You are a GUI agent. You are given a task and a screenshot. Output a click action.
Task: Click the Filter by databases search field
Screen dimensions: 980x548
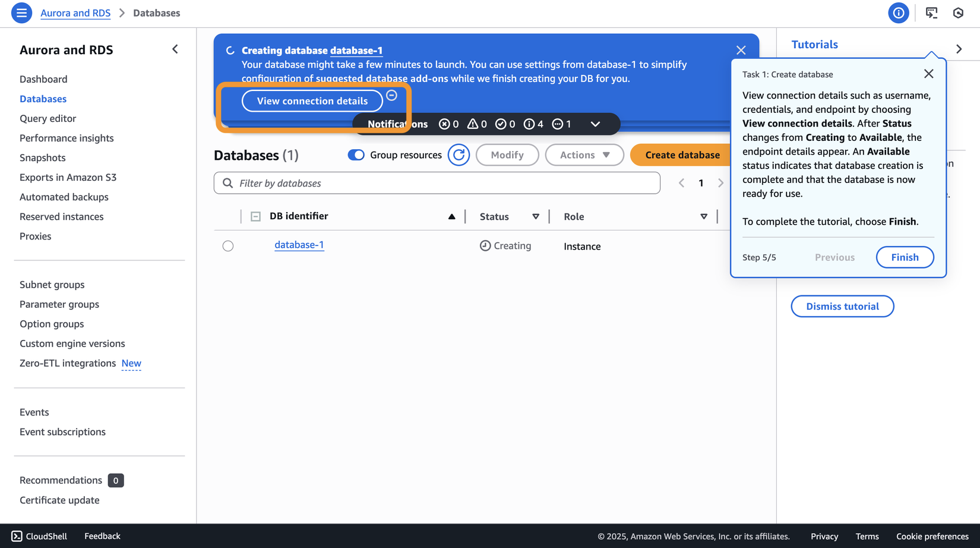pos(437,183)
